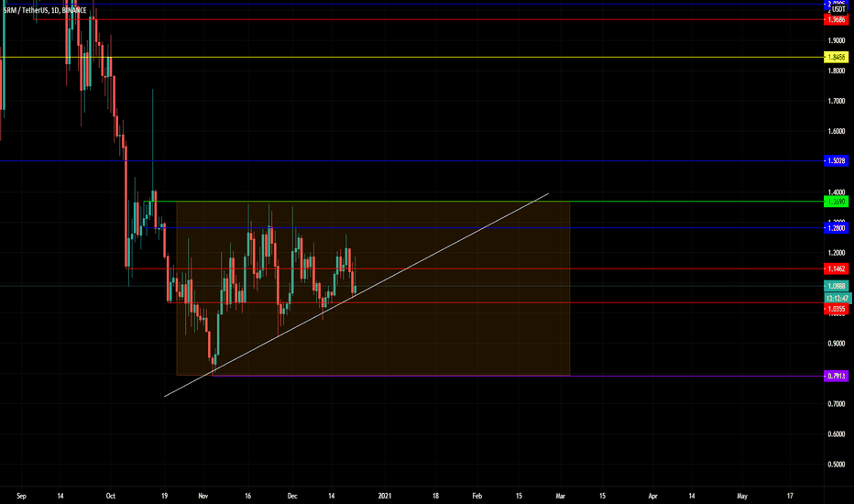Click the 0.7000 price axis tick
Image resolution: width=854 pixels, height=504 pixels.
pyautogui.click(x=837, y=404)
